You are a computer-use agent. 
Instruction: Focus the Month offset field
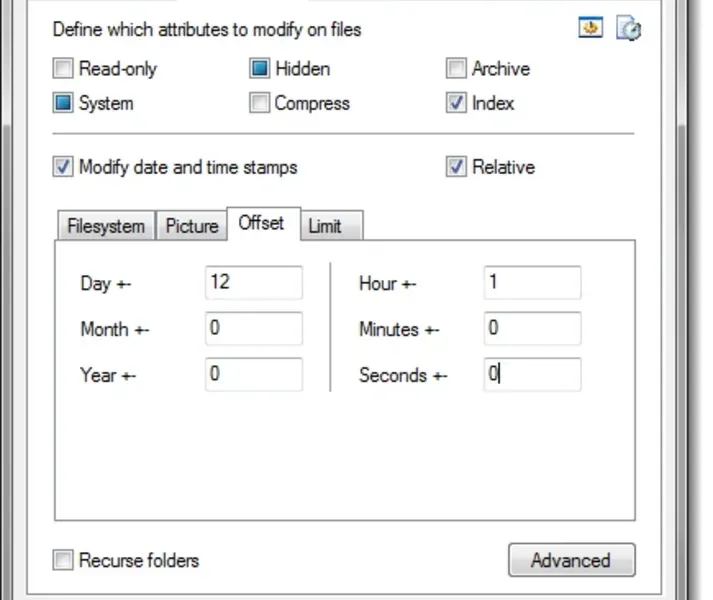click(253, 328)
